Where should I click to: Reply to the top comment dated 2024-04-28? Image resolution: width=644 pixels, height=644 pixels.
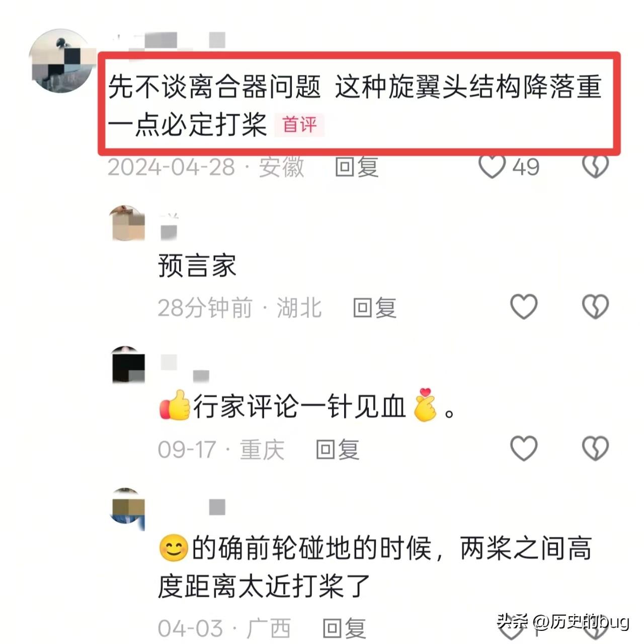tap(357, 167)
